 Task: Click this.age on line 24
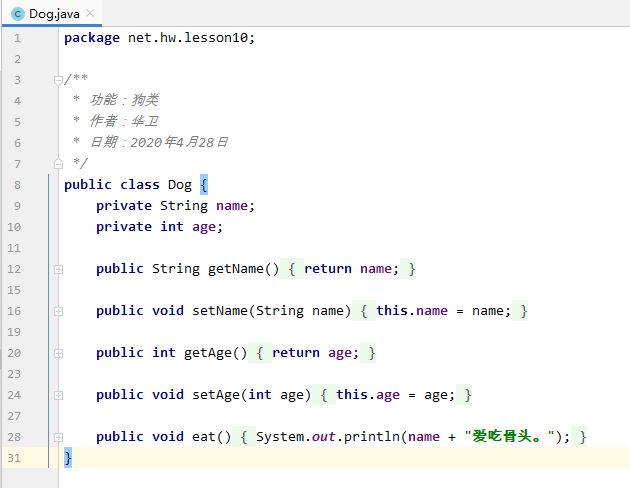point(368,395)
